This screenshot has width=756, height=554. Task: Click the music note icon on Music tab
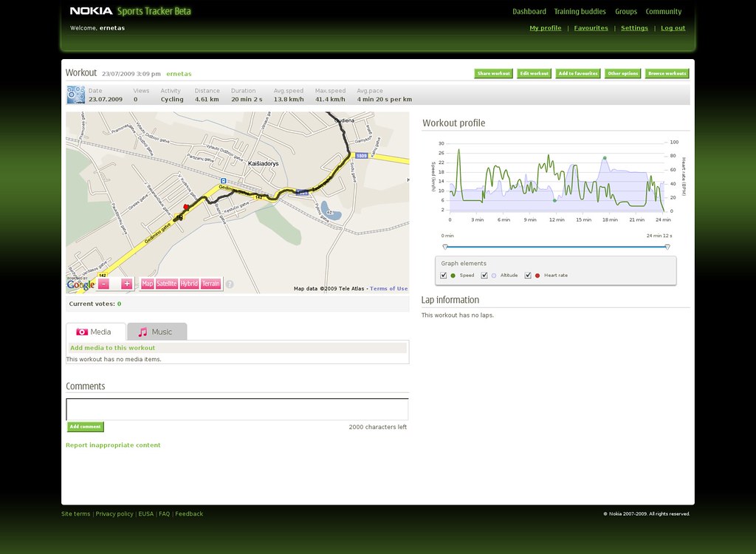pyautogui.click(x=142, y=332)
